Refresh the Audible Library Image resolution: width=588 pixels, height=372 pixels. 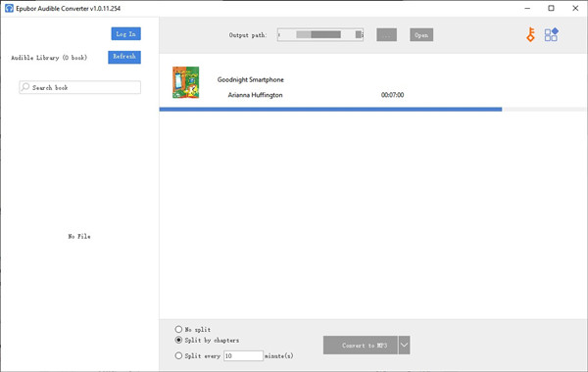[x=124, y=57]
